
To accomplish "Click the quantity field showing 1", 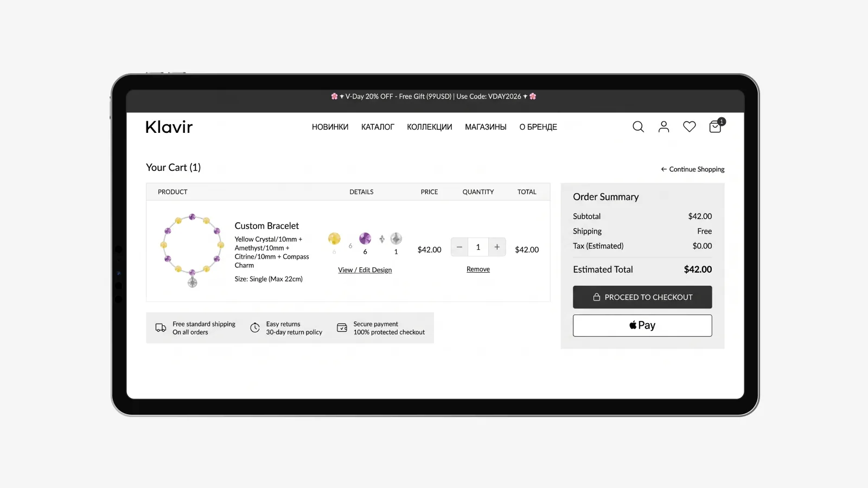I will pyautogui.click(x=478, y=247).
